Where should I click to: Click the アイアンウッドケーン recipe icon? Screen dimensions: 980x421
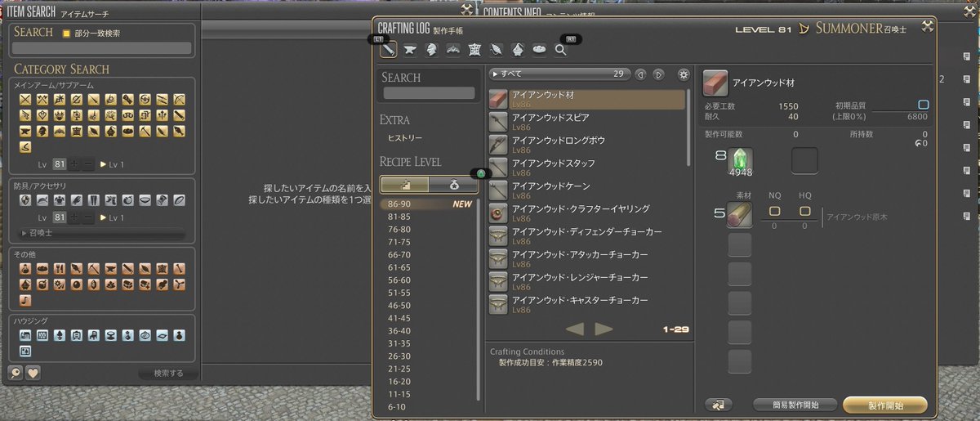click(499, 191)
